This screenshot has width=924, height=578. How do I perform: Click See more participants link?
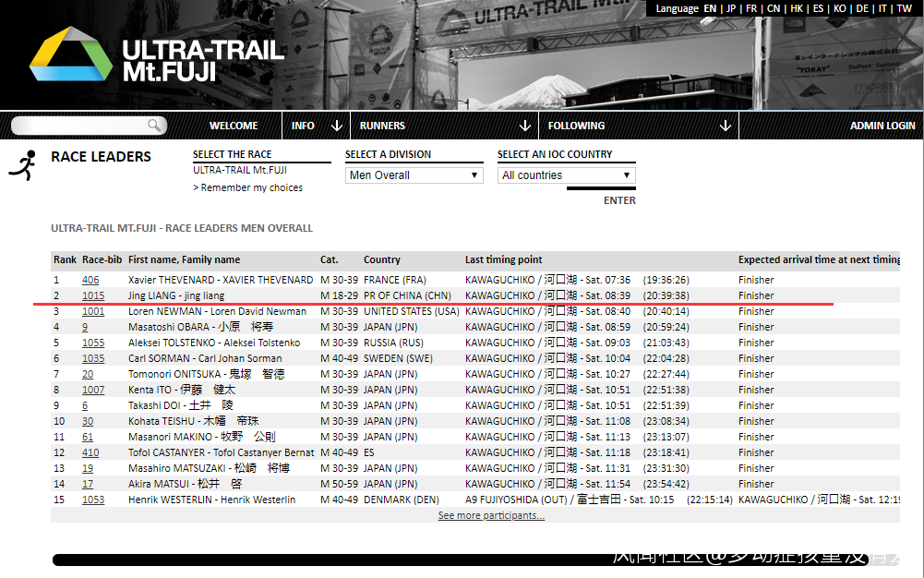pos(491,515)
